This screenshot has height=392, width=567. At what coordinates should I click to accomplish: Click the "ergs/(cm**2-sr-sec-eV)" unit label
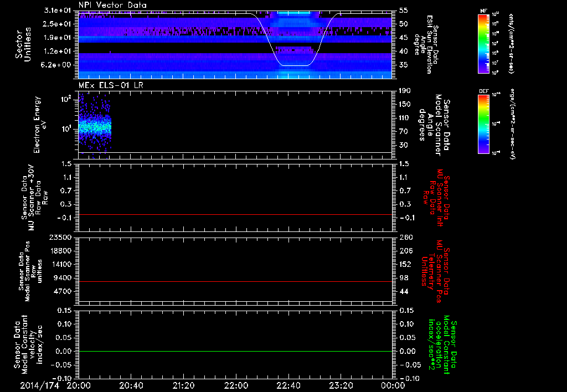pyautogui.click(x=513, y=123)
